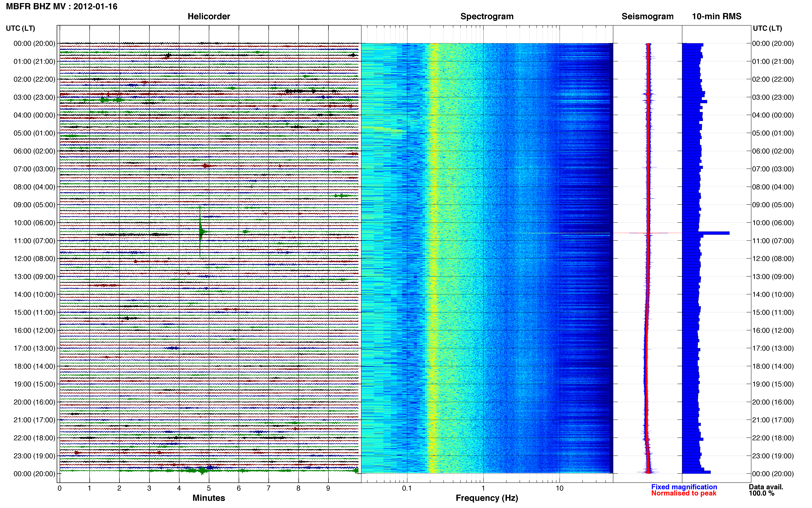The image size is (812, 508).
Task: Click the '100.0 %' availability value
Action: pyautogui.click(x=761, y=493)
